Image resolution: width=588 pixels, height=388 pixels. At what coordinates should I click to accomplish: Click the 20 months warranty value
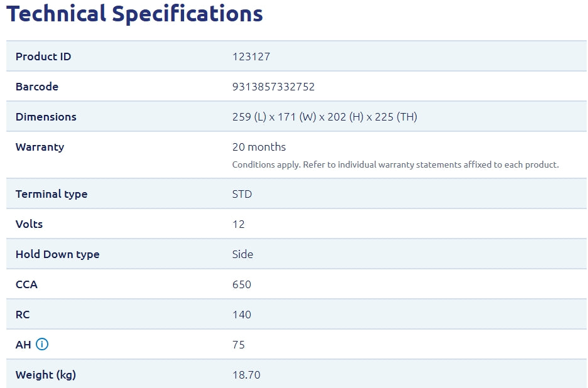tap(259, 147)
